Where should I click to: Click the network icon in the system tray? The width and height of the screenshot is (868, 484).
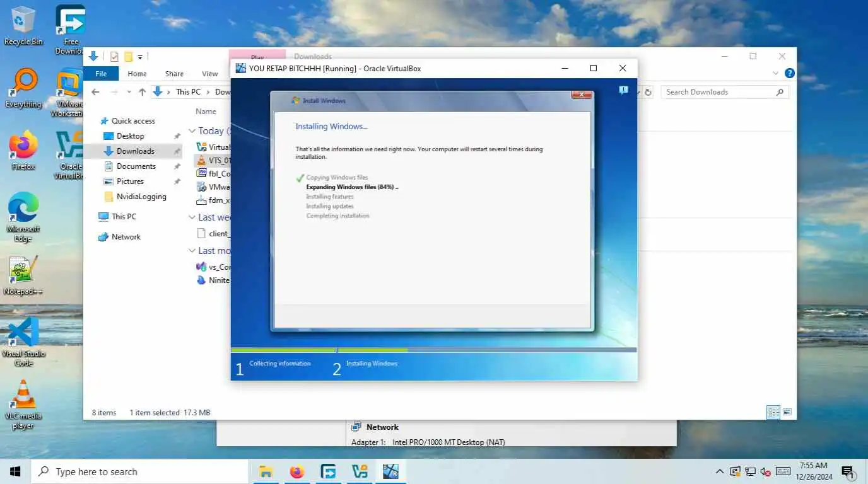751,471
